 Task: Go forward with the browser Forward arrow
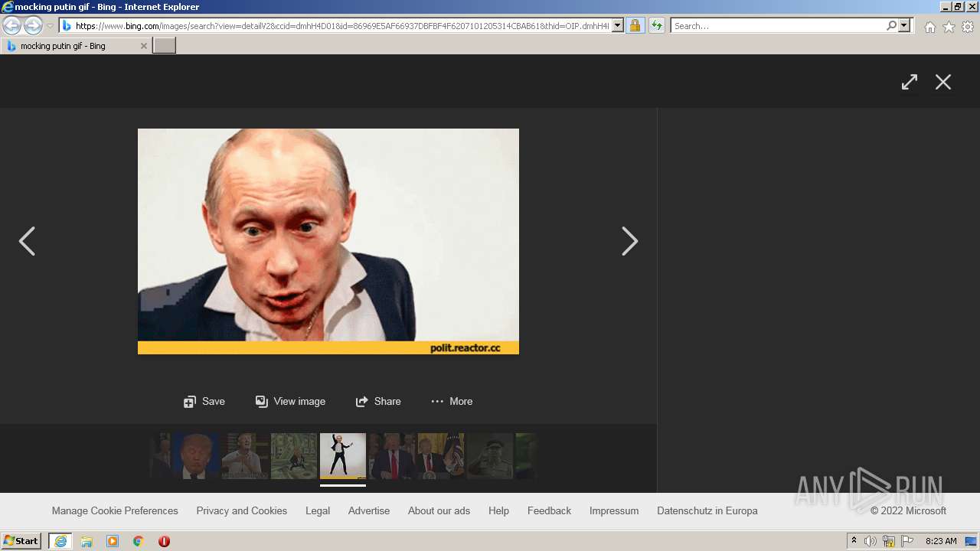click(33, 25)
